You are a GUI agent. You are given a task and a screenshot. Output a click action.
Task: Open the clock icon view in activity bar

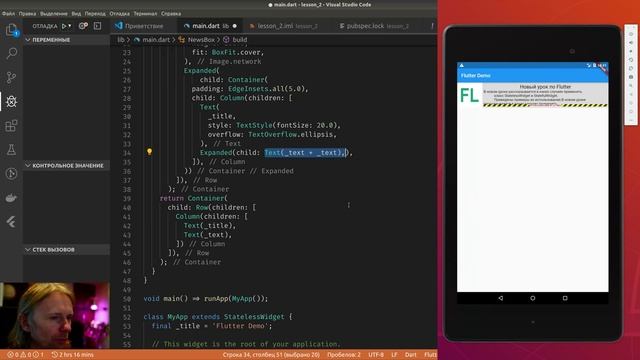pyautogui.click(x=11, y=174)
